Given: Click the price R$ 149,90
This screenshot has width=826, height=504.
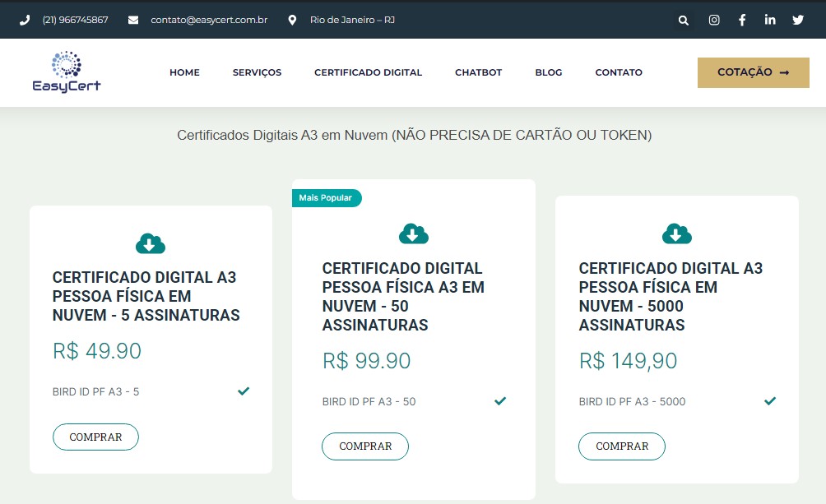Looking at the screenshot, I should coord(628,361).
